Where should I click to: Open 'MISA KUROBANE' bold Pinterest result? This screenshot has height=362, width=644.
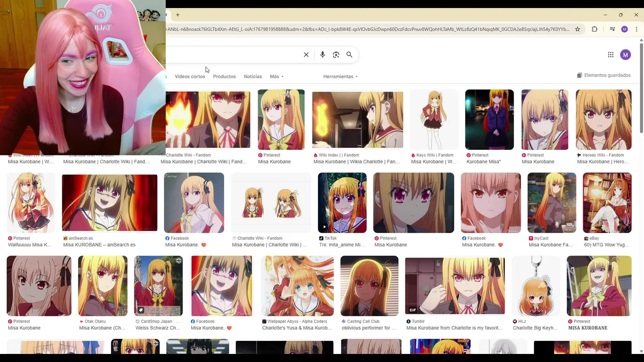click(588, 328)
